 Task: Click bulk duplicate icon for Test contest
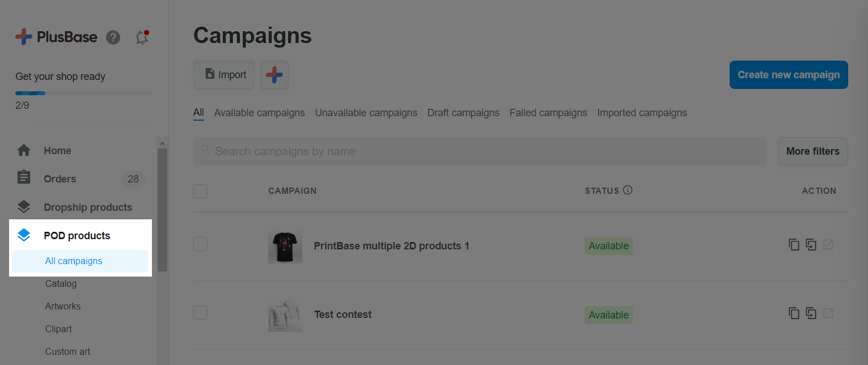[x=811, y=313]
